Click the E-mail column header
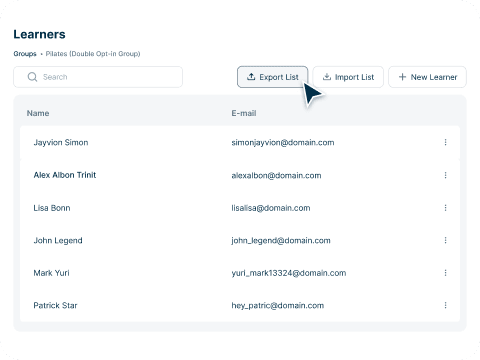This screenshot has width=480, height=360. [244, 113]
